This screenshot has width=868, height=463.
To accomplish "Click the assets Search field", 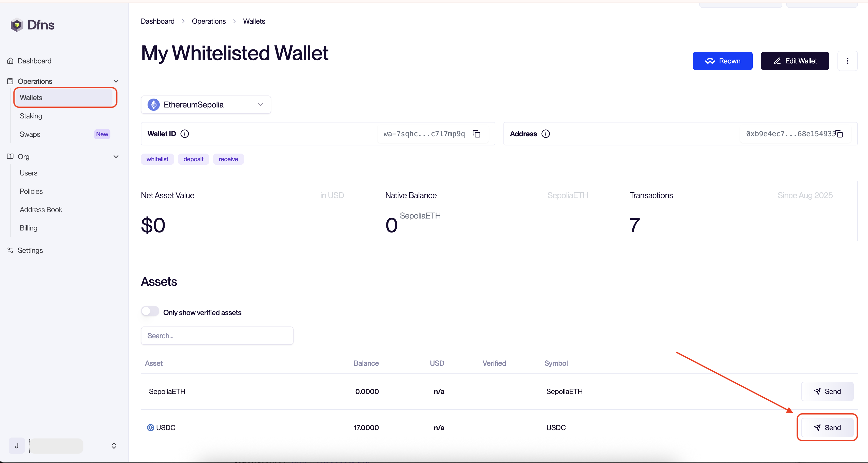I will click(217, 336).
